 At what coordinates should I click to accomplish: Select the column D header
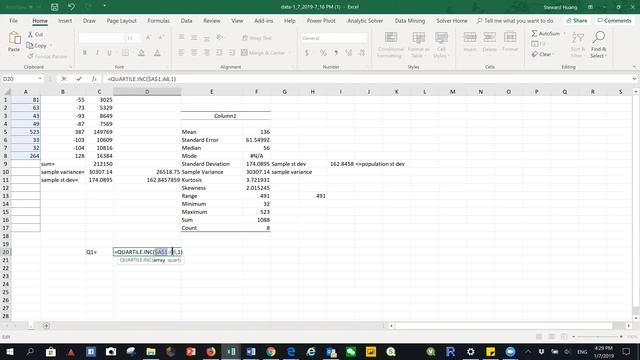(147, 92)
